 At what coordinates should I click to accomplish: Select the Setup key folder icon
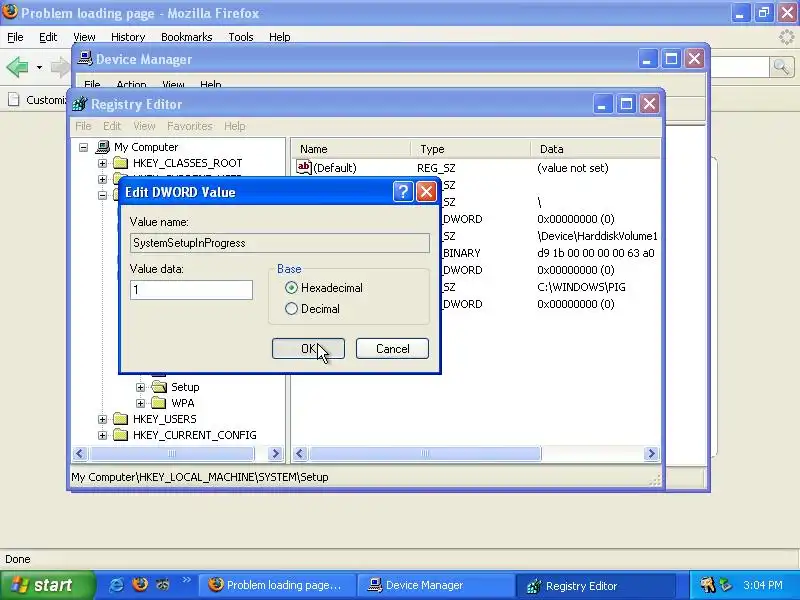click(x=159, y=387)
